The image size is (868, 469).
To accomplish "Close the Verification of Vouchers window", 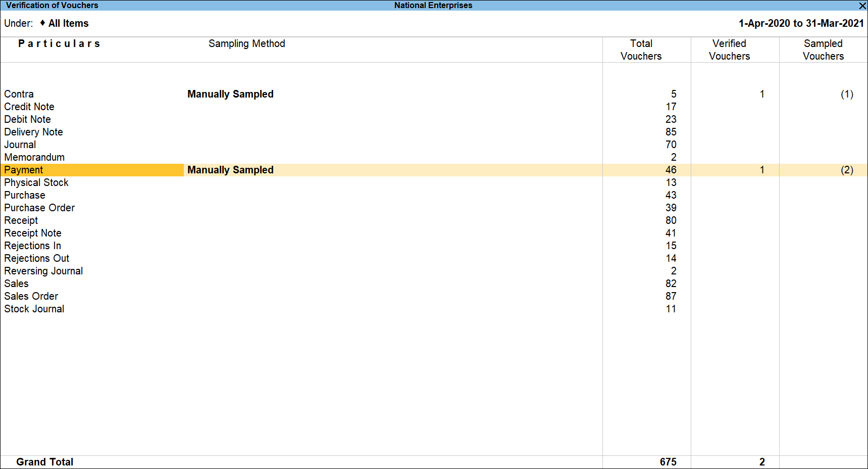I will 862,6.
